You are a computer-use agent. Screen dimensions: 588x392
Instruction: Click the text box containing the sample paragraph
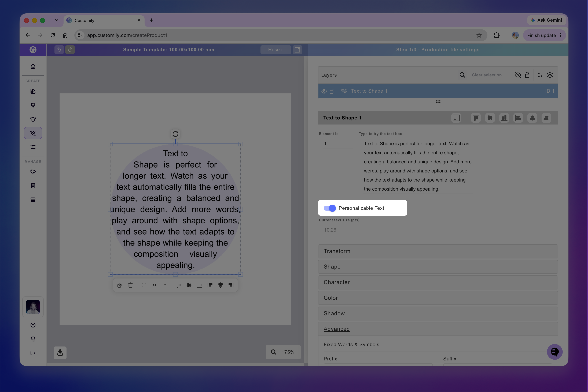(x=418, y=166)
